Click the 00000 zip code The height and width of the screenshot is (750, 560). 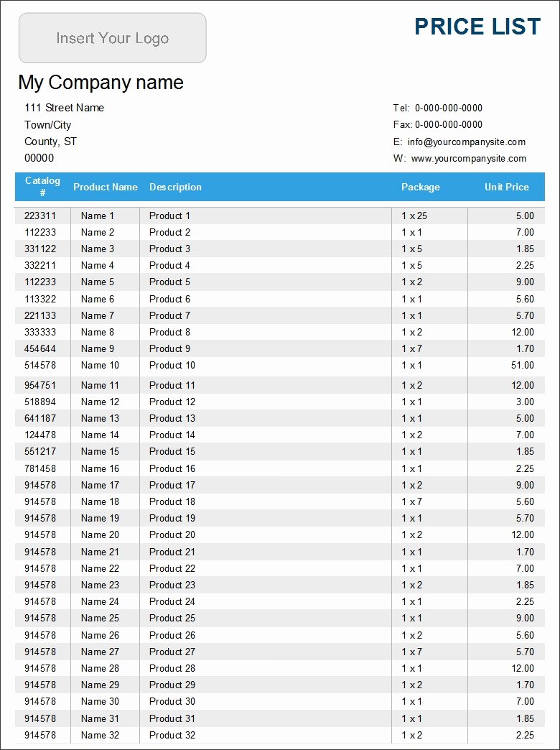pyautogui.click(x=39, y=158)
